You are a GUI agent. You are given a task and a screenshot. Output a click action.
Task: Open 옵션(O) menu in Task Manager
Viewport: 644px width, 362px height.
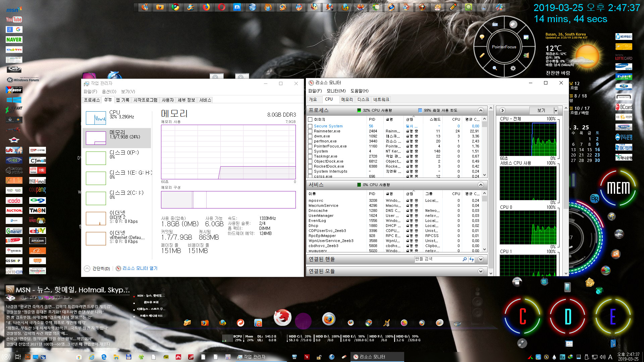(x=109, y=92)
